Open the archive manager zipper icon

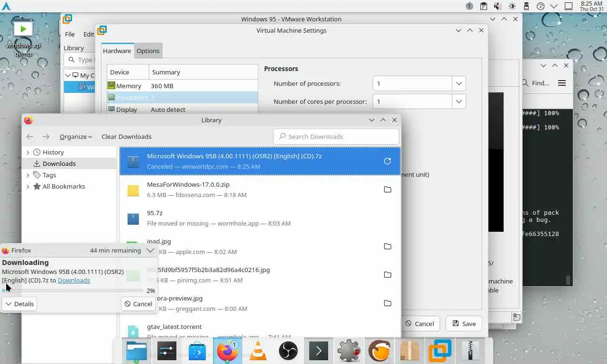(x=470, y=351)
